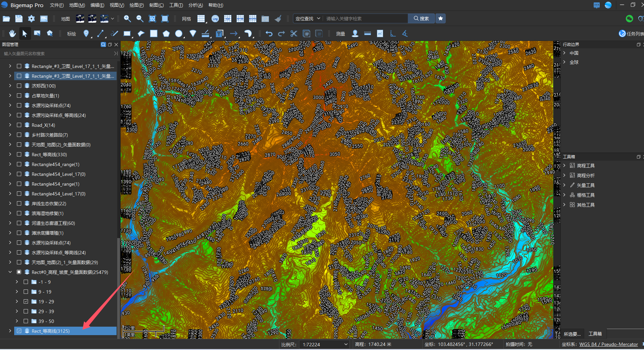Switch to the 所选要... bottom tab

[572, 334]
